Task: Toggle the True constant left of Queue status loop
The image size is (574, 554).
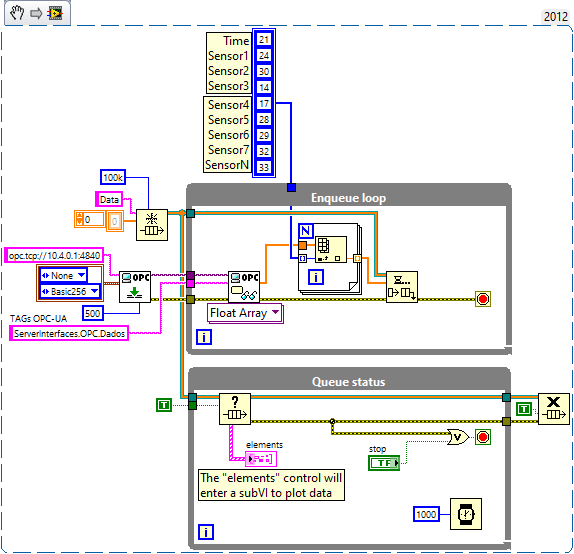Action: 164,405
